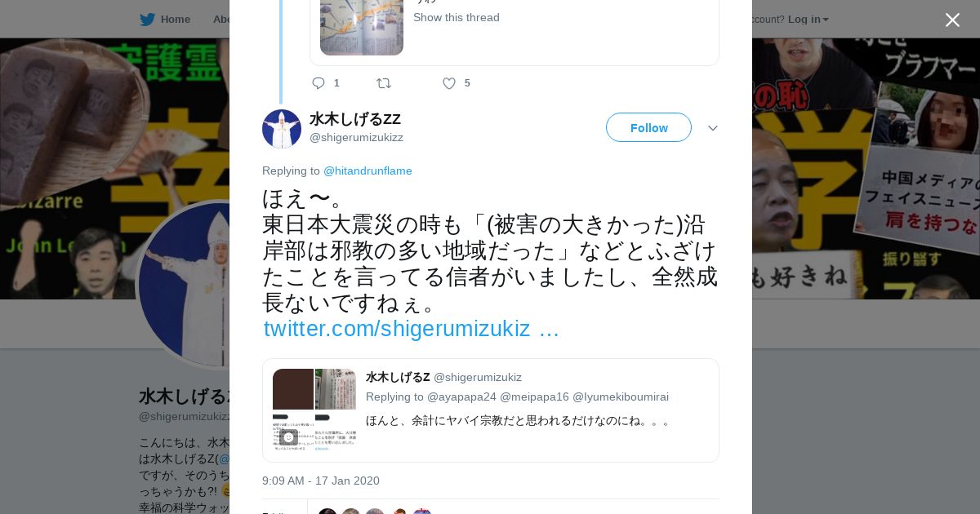This screenshot has height=514, width=980.
Task: Close the tweet overlay with X
Action: pos(952,20)
